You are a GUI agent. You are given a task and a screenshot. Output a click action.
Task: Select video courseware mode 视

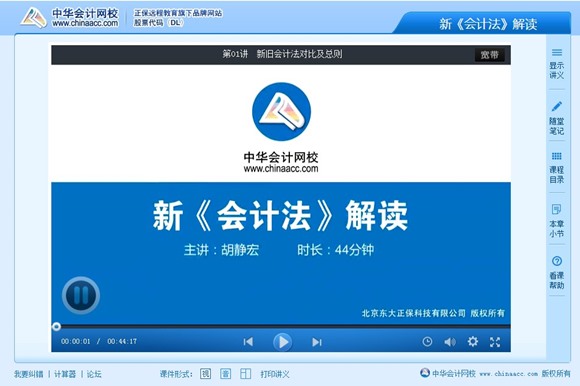pyautogui.click(x=205, y=373)
